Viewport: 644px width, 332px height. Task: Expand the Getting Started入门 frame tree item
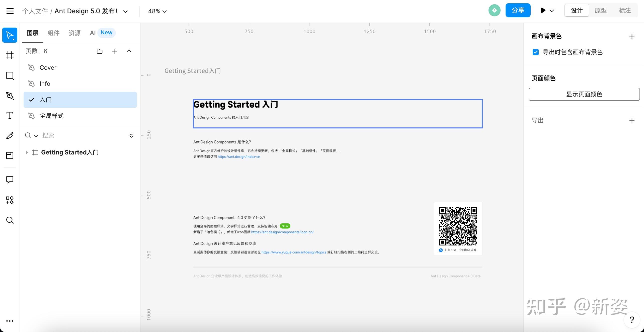[x=27, y=152]
